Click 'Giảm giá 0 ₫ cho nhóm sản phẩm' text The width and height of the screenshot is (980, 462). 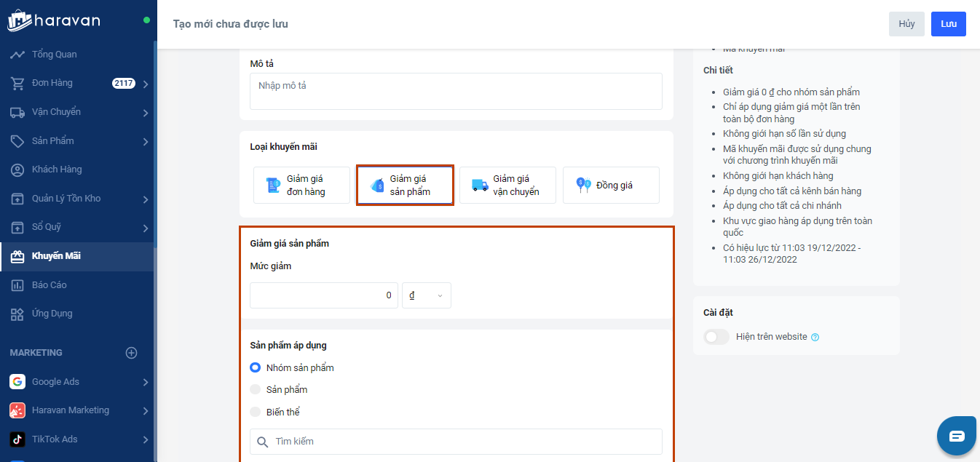[x=791, y=92]
